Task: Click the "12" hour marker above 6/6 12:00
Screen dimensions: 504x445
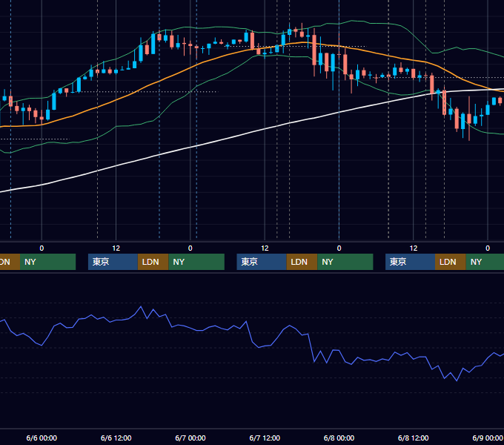Action: pyautogui.click(x=116, y=248)
